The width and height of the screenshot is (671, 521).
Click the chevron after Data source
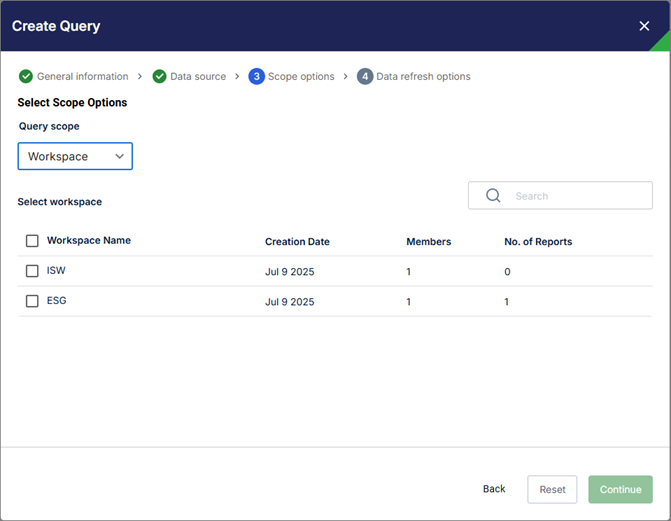(x=237, y=76)
